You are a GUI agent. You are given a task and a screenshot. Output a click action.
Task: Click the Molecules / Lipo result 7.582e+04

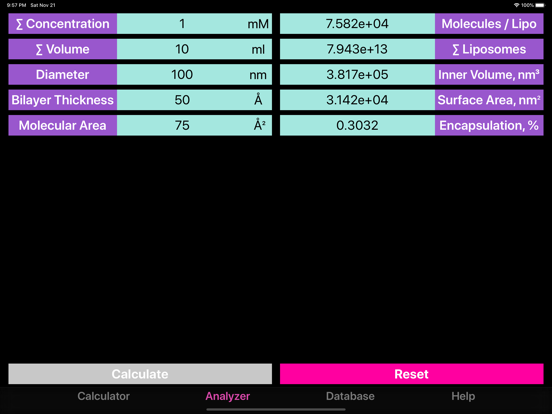357,24
